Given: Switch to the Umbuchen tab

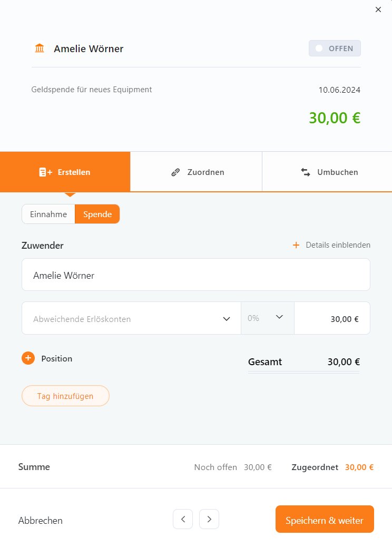Looking at the screenshot, I should click(327, 172).
